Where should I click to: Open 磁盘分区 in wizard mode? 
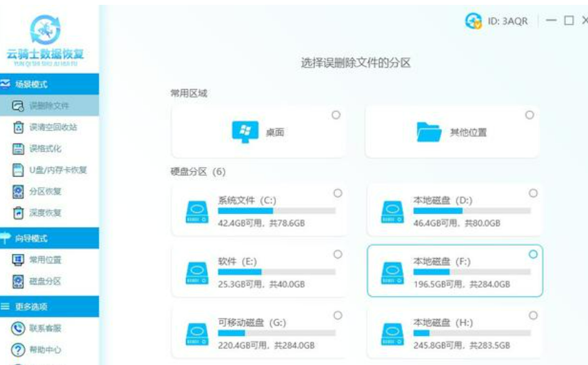(45, 281)
